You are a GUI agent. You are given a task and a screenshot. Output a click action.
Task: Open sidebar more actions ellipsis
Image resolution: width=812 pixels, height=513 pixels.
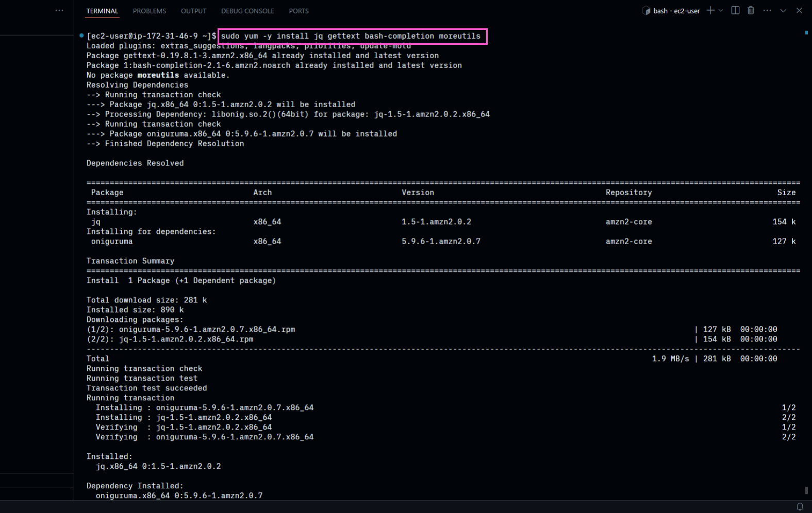coord(59,10)
